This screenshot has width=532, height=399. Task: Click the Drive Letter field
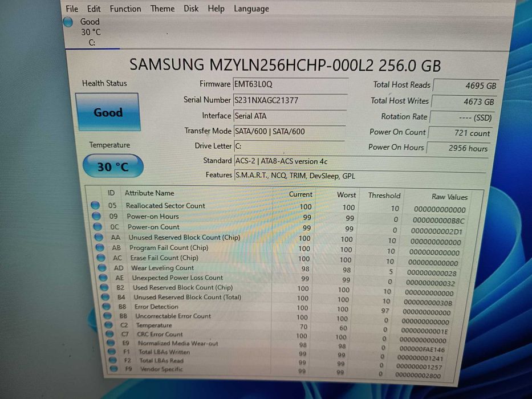pos(289,146)
